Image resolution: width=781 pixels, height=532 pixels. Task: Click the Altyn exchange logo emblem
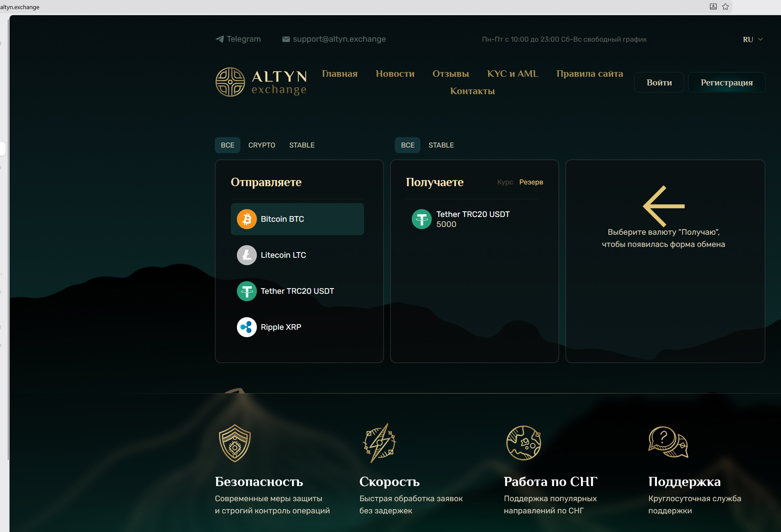230,82
